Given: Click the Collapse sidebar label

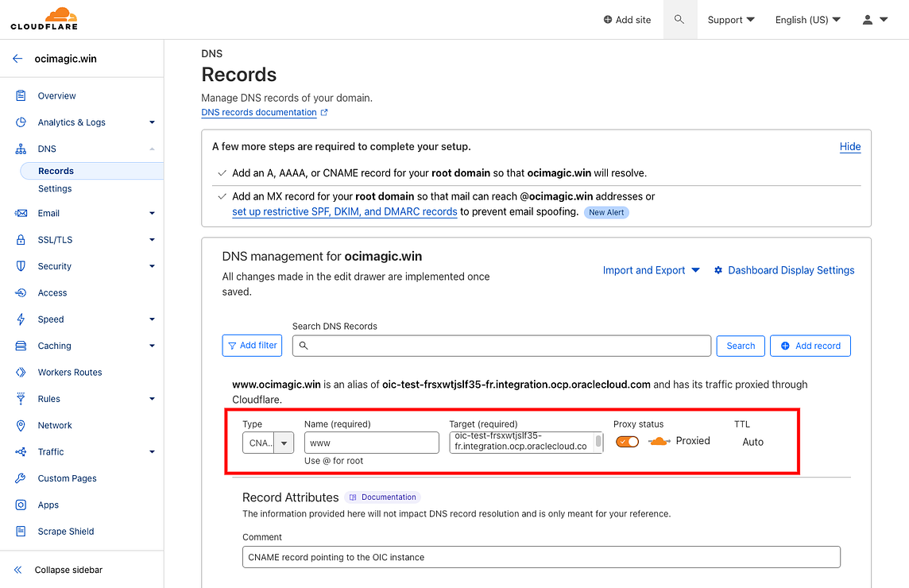Looking at the screenshot, I should click(68, 570).
